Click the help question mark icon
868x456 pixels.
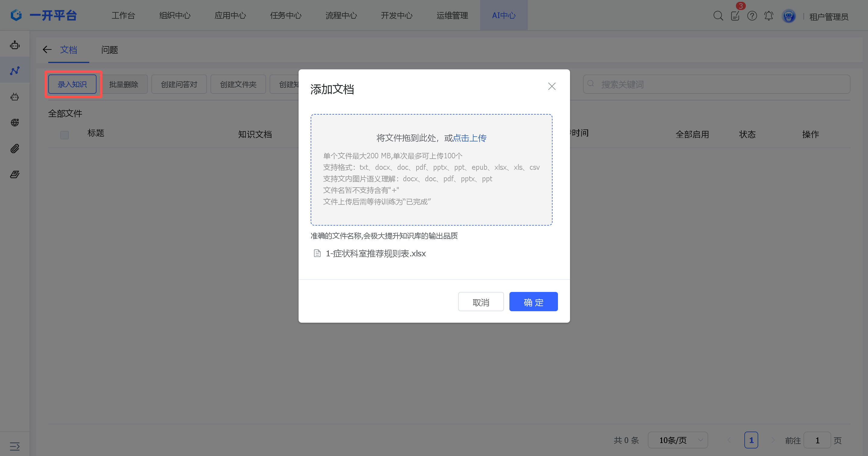[x=752, y=16]
